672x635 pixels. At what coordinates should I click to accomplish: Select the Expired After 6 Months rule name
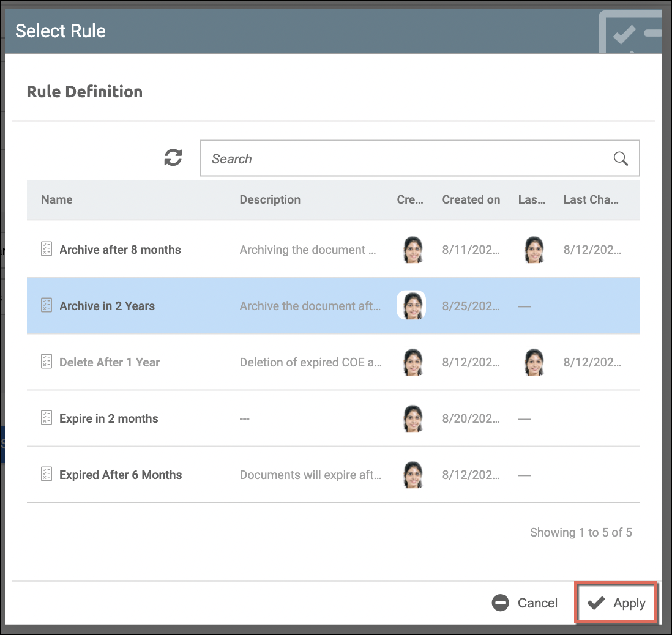(121, 475)
